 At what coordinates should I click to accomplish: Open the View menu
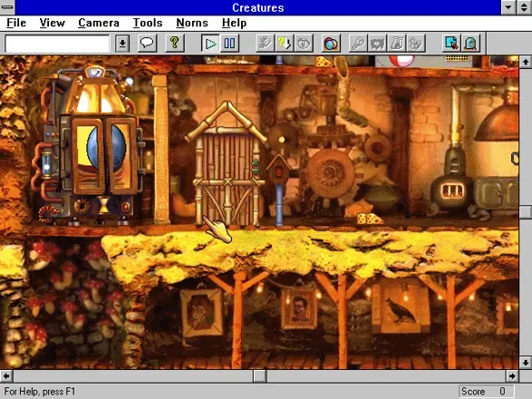pos(52,23)
